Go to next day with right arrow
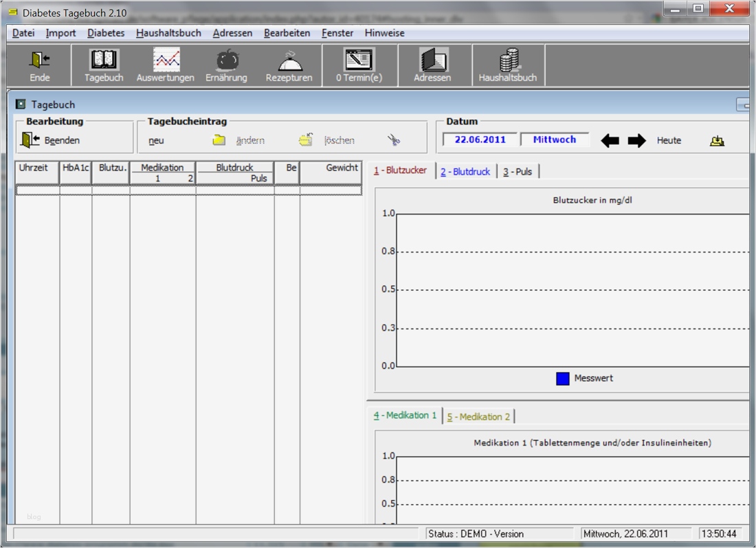Viewport: 756px width, 548px height. (x=637, y=141)
